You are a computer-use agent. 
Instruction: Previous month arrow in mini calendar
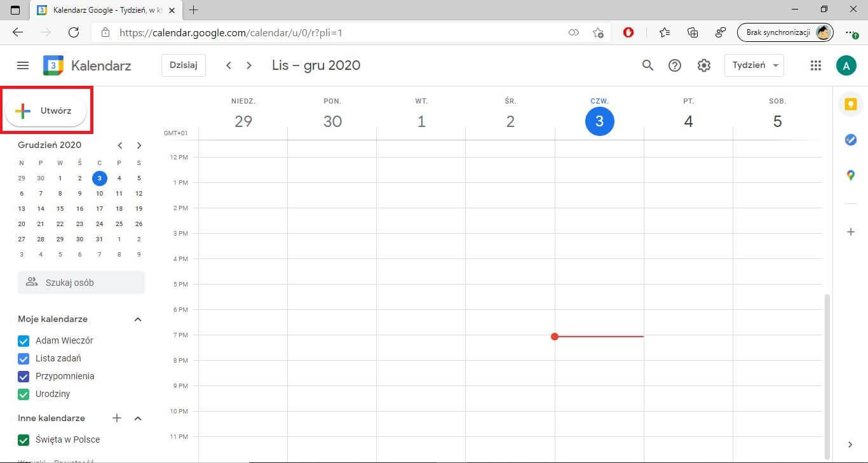pyautogui.click(x=119, y=145)
